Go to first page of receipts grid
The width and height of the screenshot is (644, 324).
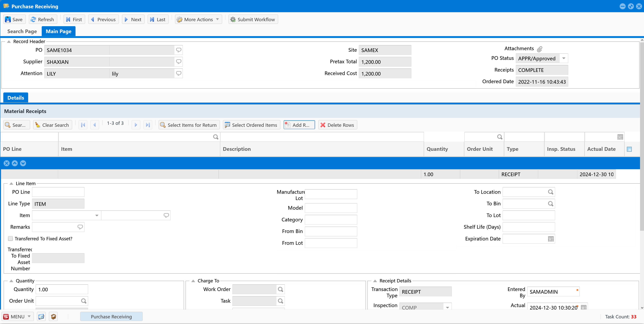point(83,125)
